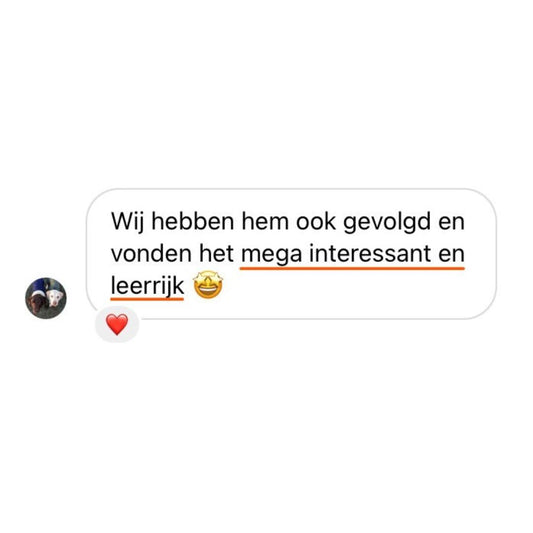Tap the word 'ook' in message

[316, 222]
